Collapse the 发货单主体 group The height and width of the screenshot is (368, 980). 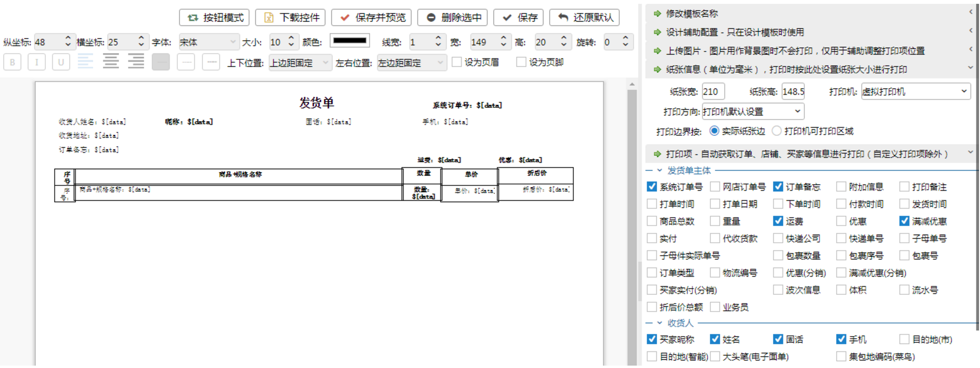tap(660, 170)
